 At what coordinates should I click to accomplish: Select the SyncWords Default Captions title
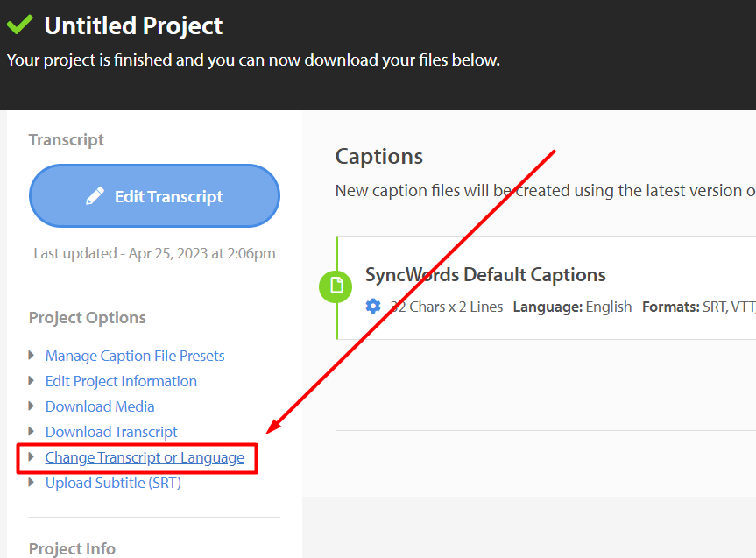[x=485, y=275]
